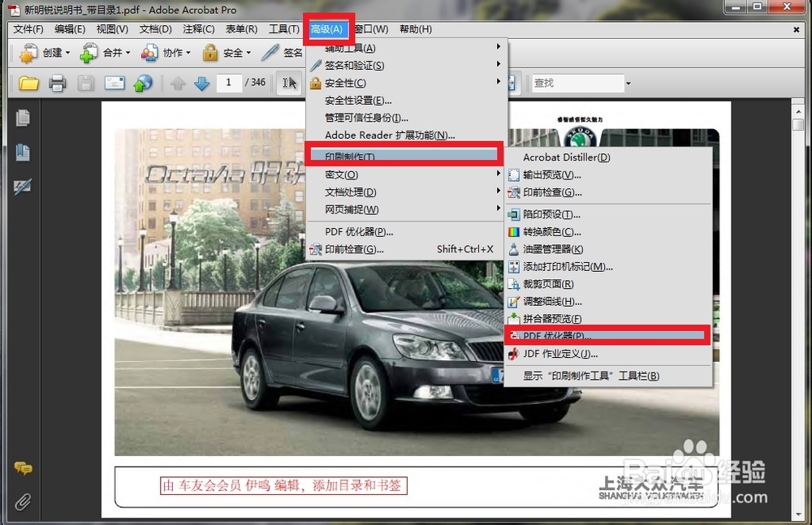Print the document via printer icon

tap(59, 82)
